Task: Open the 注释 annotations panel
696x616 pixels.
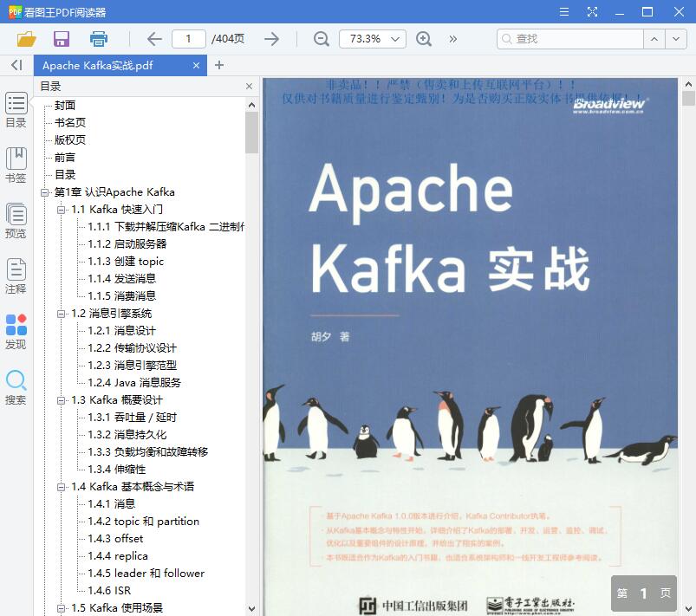Action: point(16,276)
